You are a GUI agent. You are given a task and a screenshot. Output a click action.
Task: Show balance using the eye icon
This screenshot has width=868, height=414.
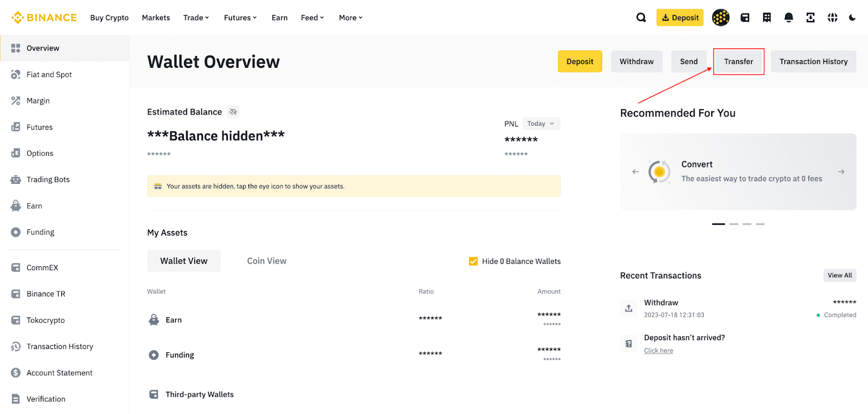click(x=233, y=112)
